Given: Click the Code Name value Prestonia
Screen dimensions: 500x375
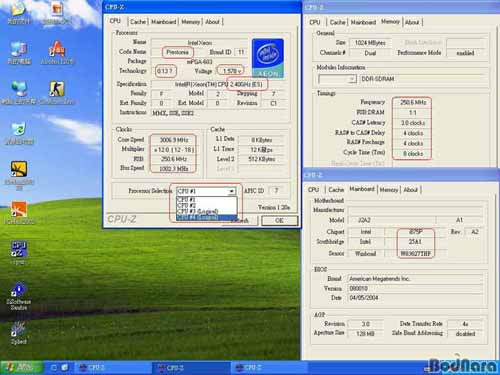Looking at the screenshot, I should [177, 52].
